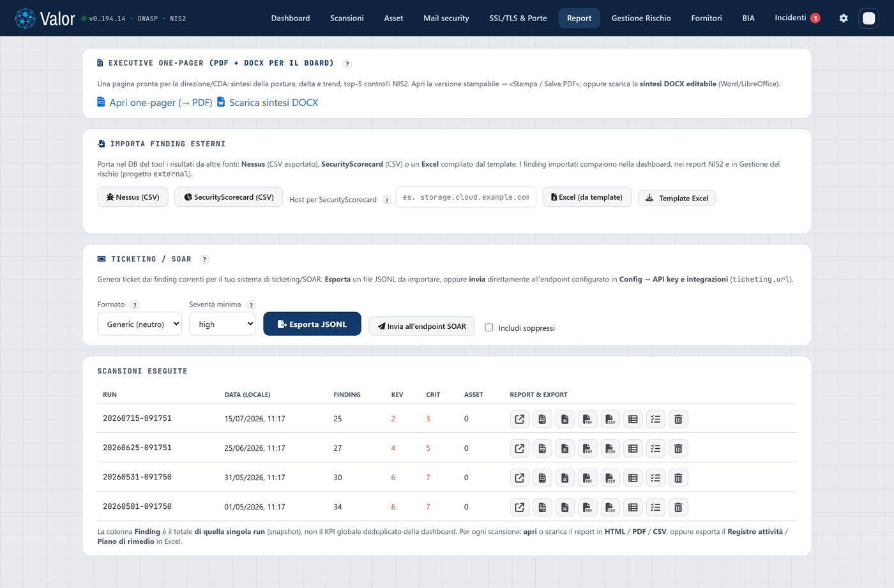Click run ID 20260625-091751 text
894x588 pixels.
click(137, 448)
